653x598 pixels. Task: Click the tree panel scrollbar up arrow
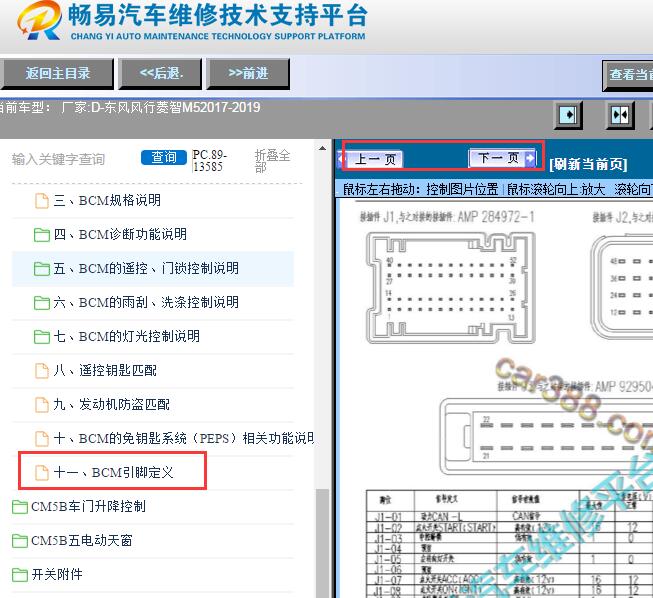click(322, 148)
